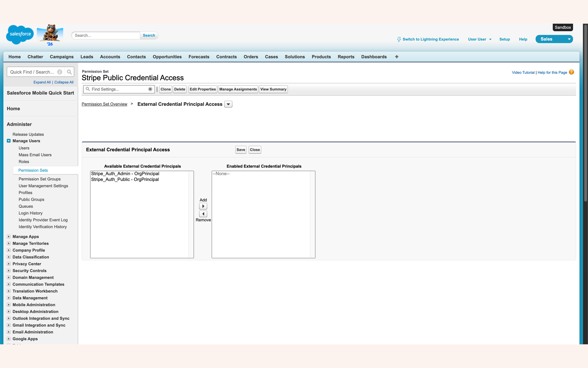The height and width of the screenshot is (368, 588).
Task: Delete this permission set
Action: coord(179,89)
